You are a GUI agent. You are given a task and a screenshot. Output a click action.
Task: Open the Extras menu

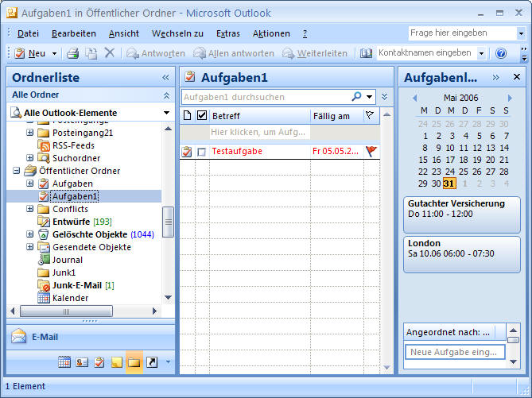coord(228,33)
